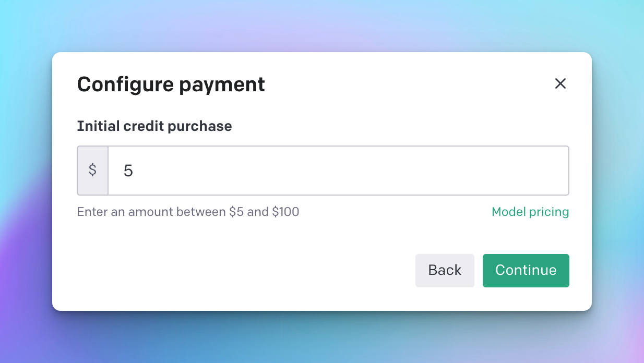Place cursor after the 5 value
644x363 pixels.
coord(135,171)
